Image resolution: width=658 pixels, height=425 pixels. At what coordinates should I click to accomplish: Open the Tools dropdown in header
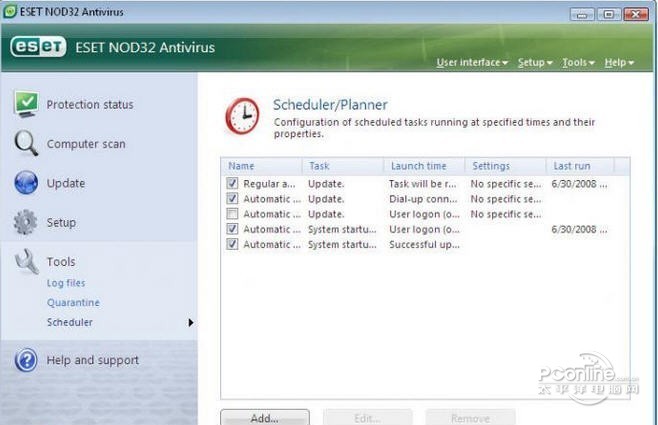[x=578, y=63]
